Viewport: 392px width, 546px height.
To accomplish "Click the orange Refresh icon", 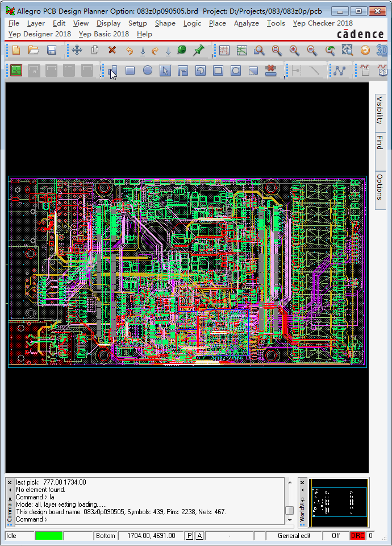I will pos(365,51).
